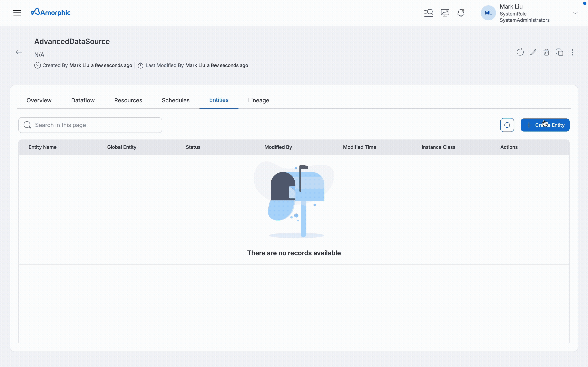Go back using the back arrow
Image resolution: width=588 pixels, height=367 pixels.
[19, 52]
